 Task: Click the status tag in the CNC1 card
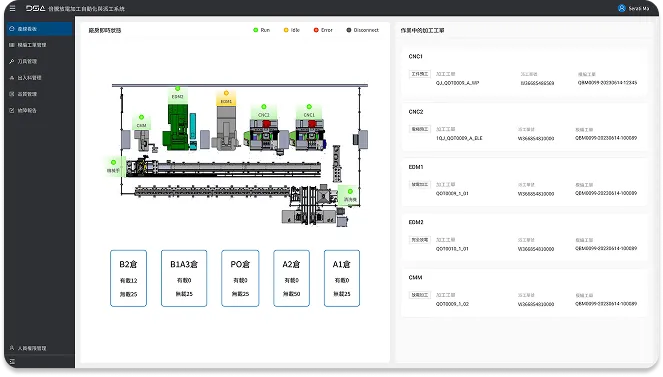[x=419, y=74]
